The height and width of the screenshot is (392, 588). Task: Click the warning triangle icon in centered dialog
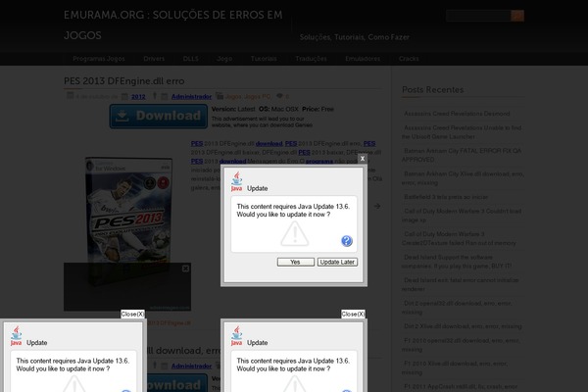[295, 233]
